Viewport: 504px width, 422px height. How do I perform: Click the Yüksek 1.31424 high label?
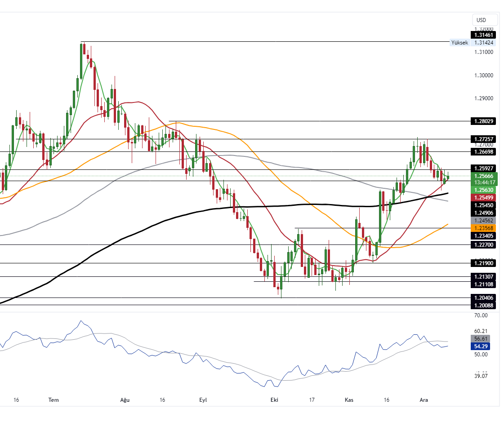click(472, 43)
